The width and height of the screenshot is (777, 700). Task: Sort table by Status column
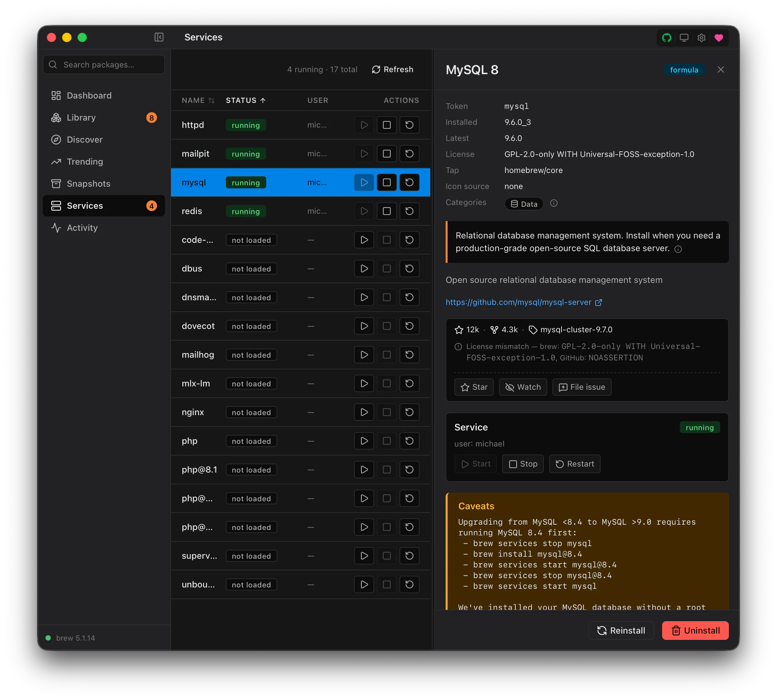tap(246, 101)
